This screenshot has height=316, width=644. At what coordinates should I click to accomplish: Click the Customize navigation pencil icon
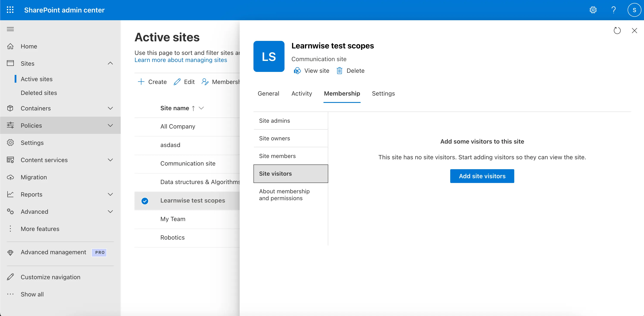[x=10, y=277]
